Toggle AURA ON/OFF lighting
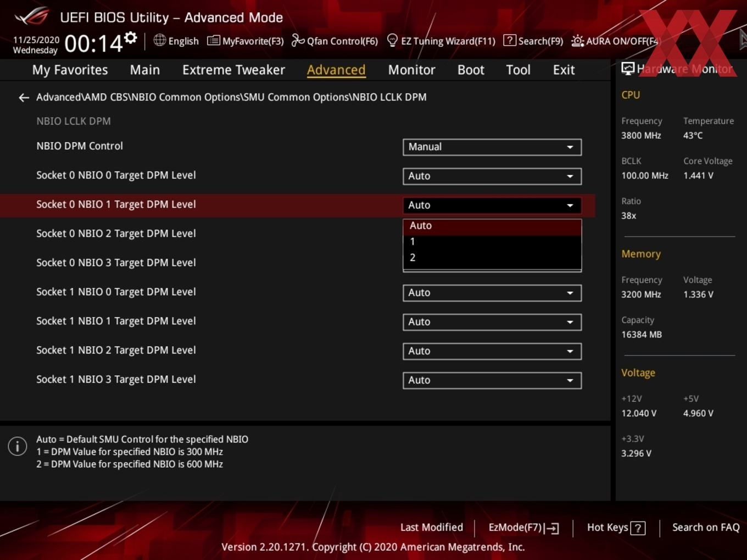 (615, 41)
